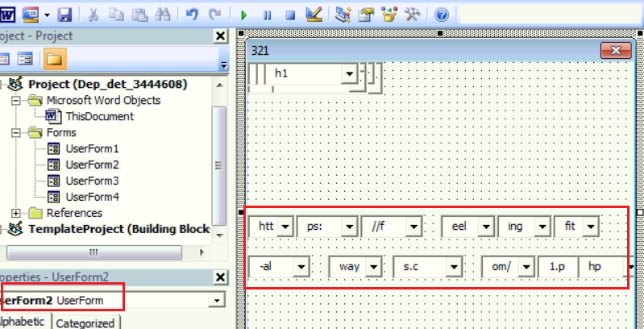644x329 pixels.
Task: Open VBA Help question mark icon
Action: click(x=441, y=15)
